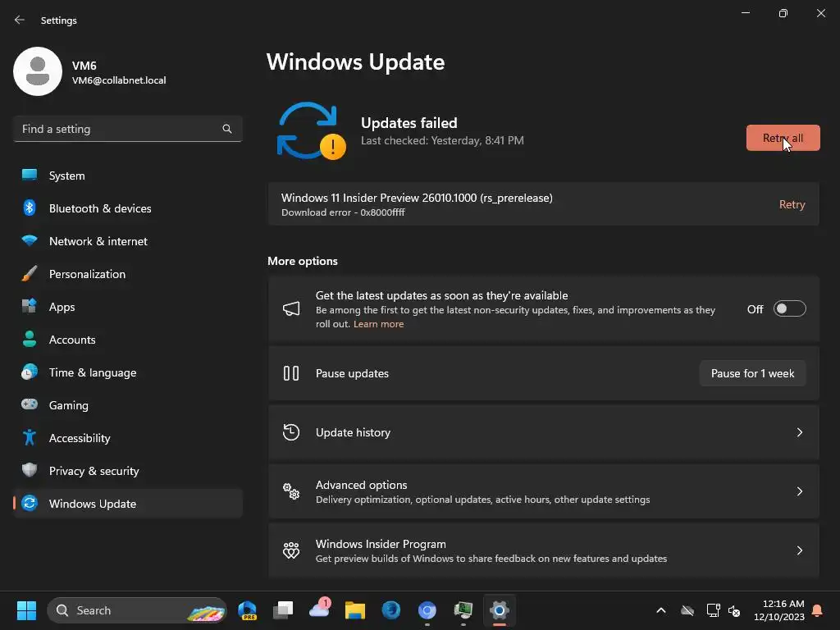The width and height of the screenshot is (840, 630).
Task: Click Settings gear icon in taskbar
Action: click(499, 610)
